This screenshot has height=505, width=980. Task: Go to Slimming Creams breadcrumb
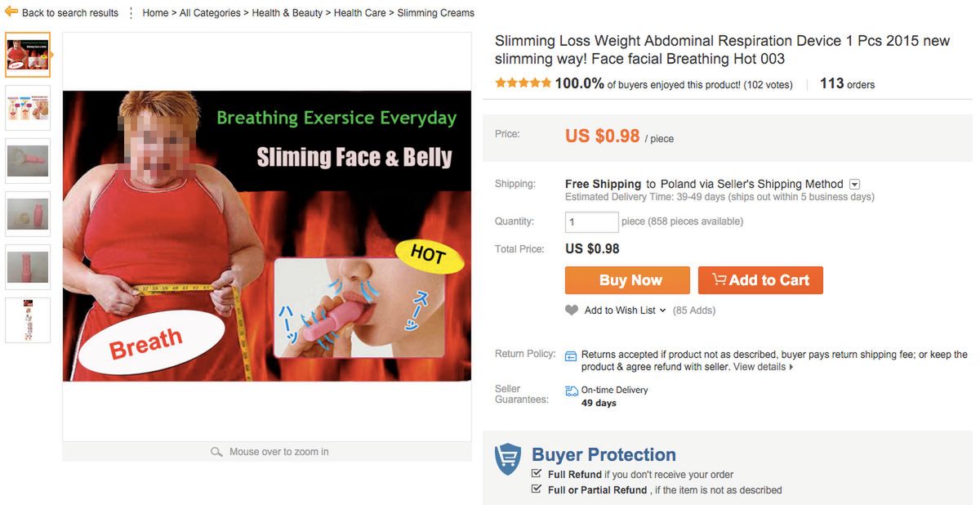pyautogui.click(x=435, y=13)
